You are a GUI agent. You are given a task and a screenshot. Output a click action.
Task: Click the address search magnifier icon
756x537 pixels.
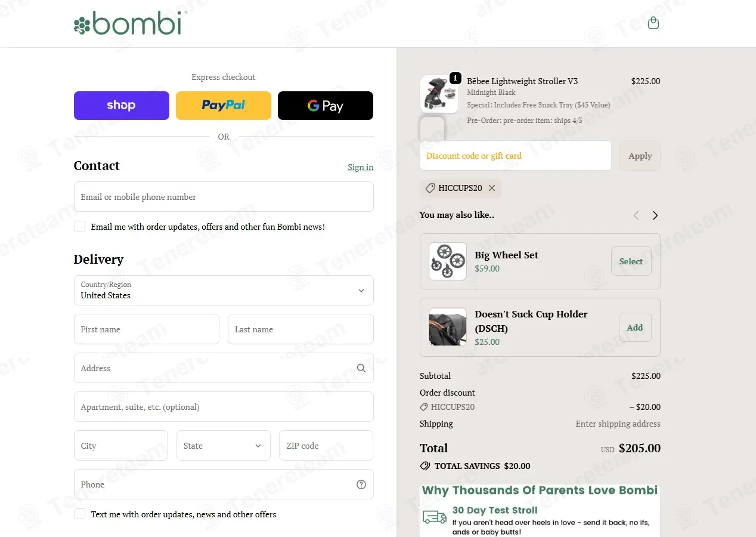(x=361, y=368)
